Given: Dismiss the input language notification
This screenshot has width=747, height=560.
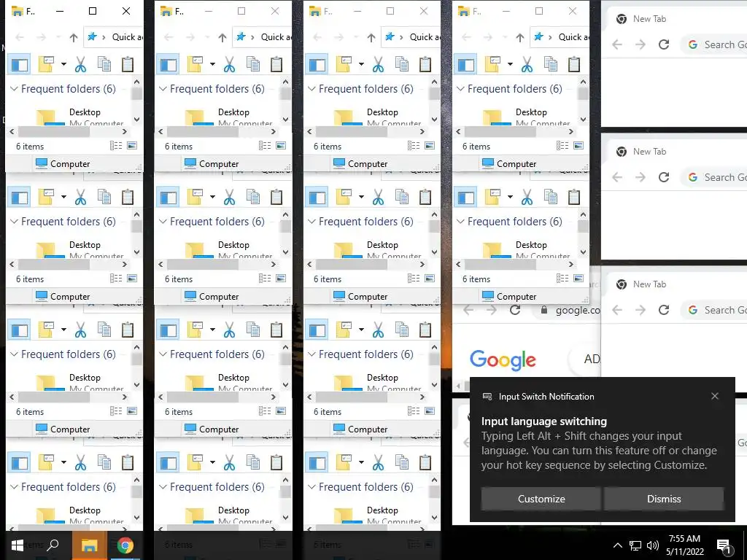Looking at the screenshot, I should (664, 499).
